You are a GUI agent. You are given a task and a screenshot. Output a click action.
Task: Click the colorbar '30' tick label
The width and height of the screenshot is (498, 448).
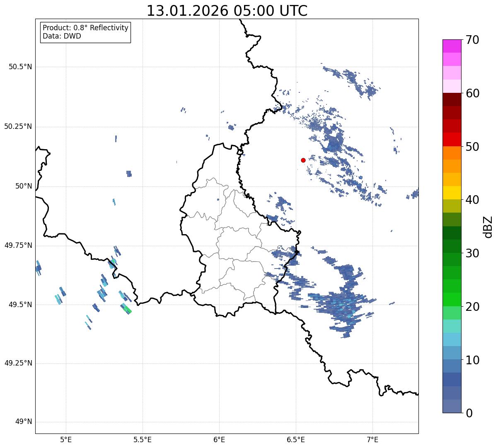point(472,253)
